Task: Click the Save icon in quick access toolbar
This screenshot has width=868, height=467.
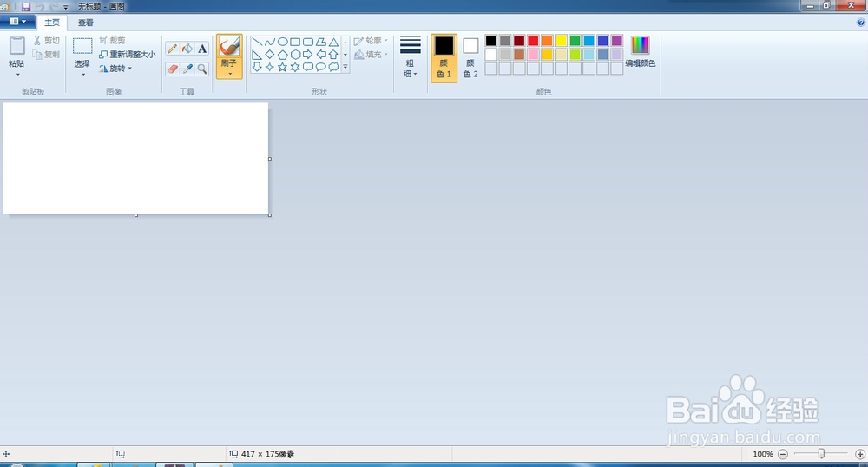Action: tap(26, 7)
